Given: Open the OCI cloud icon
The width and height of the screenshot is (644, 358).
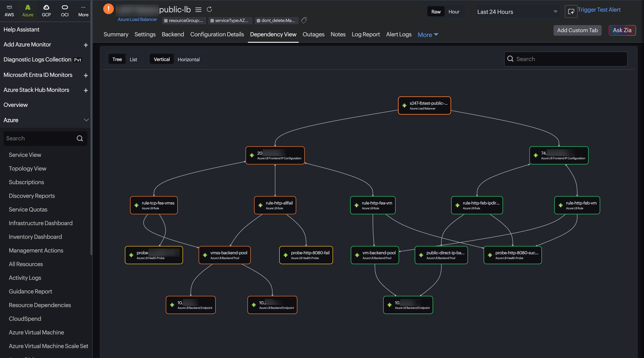Looking at the screenshot, I should (65, 11).
